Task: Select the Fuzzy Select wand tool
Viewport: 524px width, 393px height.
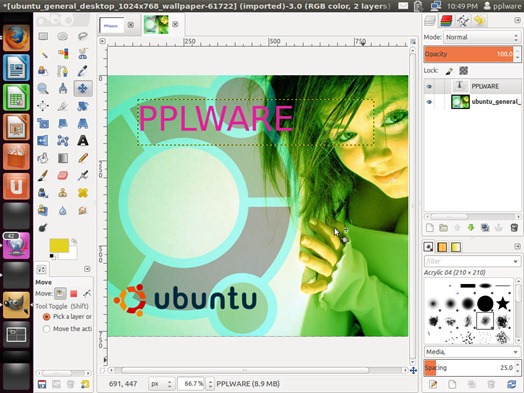Action: pos(43,53)
